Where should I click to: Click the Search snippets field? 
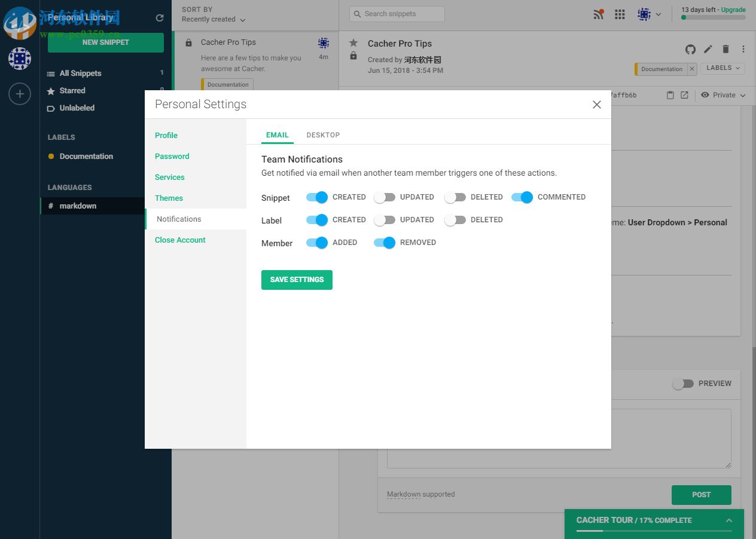(x=397, y=14)
